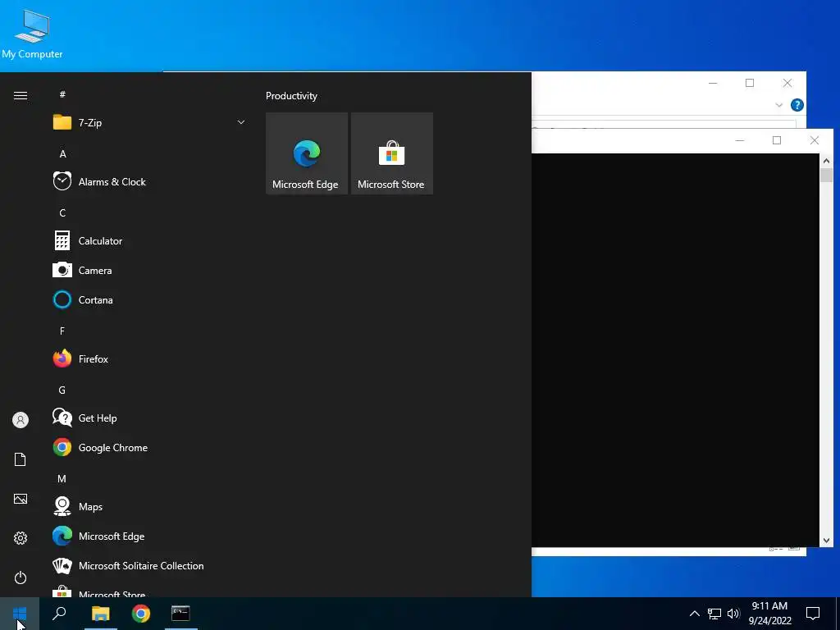The width and height of the screenshot is (840, 630).
Task: Click the letter M group header
Action: [x=62, y=479]
